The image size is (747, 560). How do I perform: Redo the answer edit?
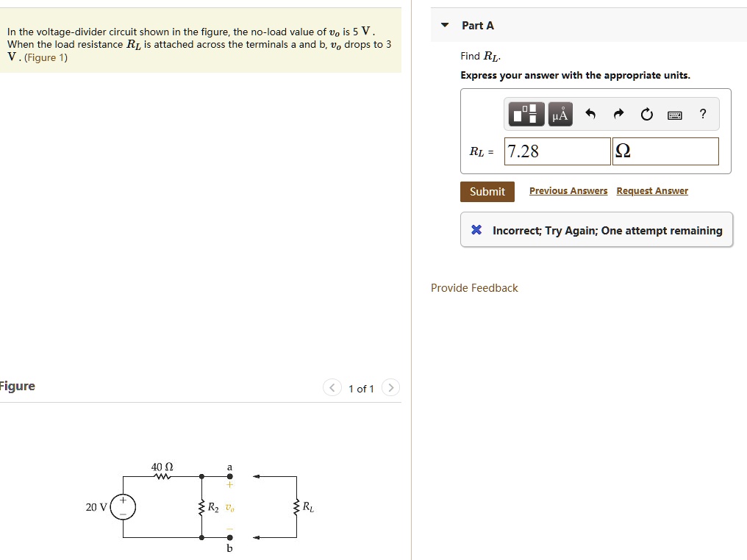click(x=618, y=113)
